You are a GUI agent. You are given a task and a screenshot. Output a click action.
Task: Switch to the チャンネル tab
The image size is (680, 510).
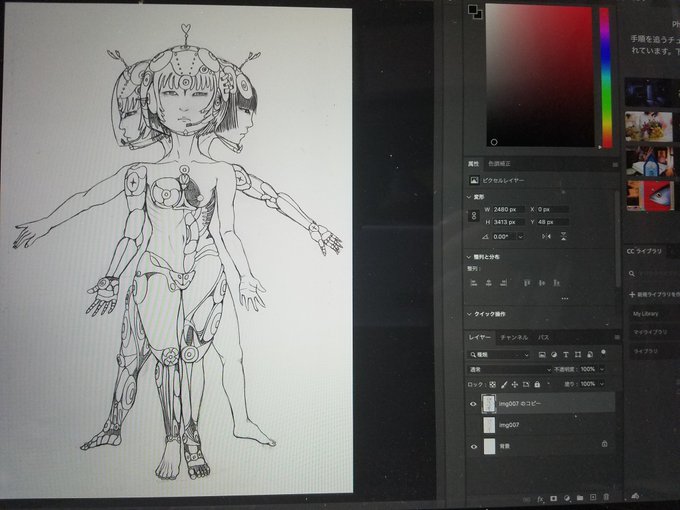point(514,337)
